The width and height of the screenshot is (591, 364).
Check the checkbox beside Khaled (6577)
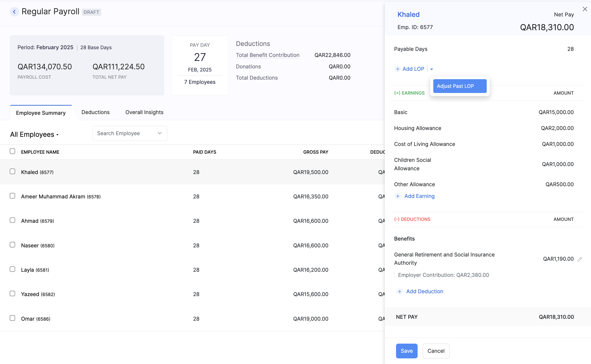12,171
